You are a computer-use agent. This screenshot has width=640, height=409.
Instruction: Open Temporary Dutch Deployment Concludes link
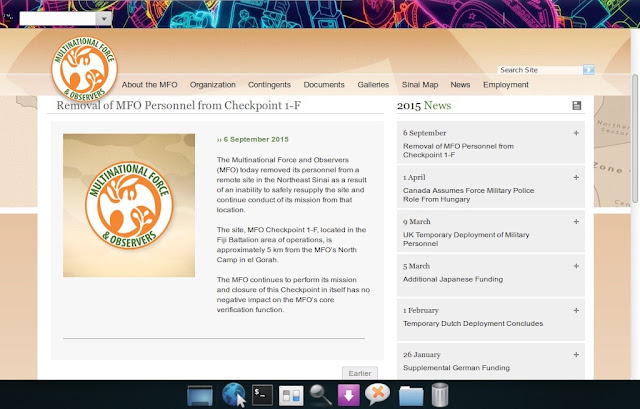tap(473, 324)
